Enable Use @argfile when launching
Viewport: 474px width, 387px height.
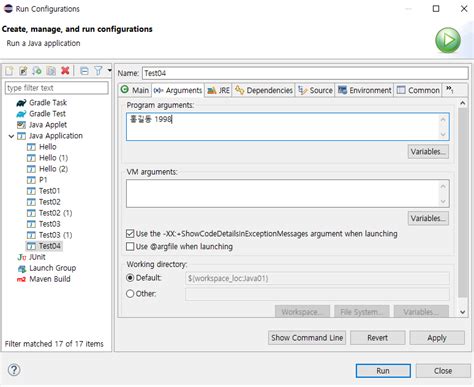pos(130,247)
